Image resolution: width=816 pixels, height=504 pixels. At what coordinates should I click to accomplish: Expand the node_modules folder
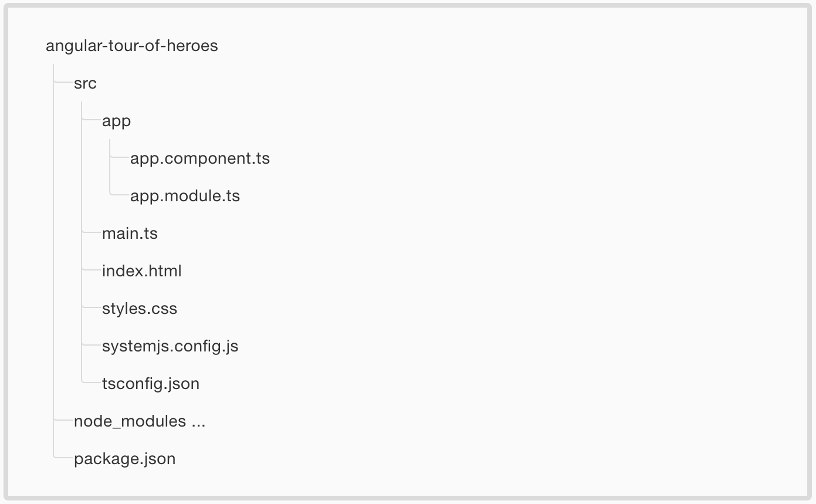[130, 421]
